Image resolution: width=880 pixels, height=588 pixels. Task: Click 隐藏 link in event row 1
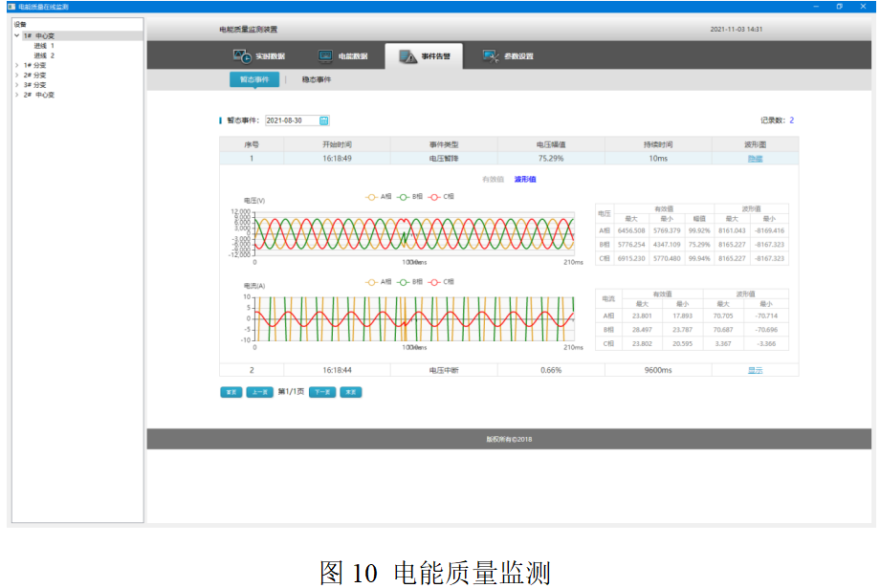click(755, 159)
